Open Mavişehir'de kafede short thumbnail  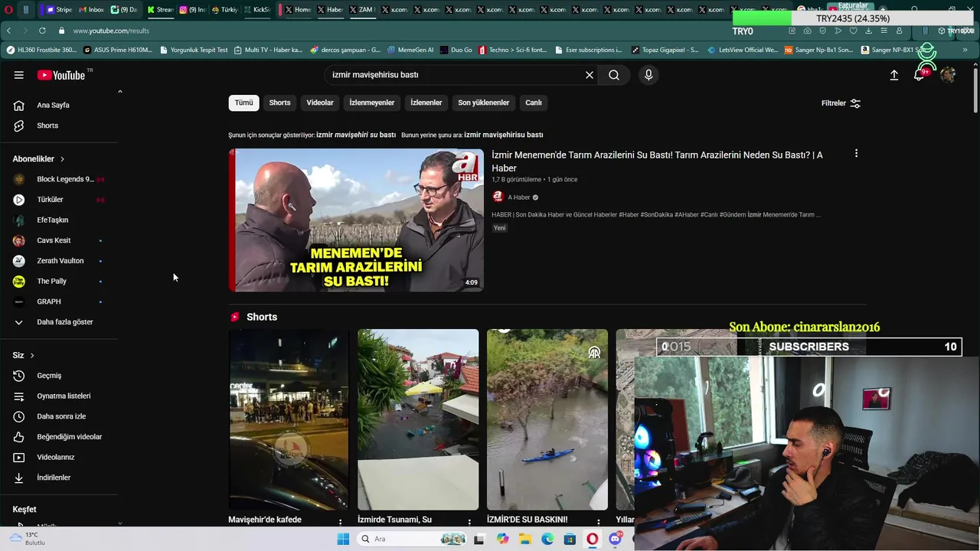coord(288,419)
